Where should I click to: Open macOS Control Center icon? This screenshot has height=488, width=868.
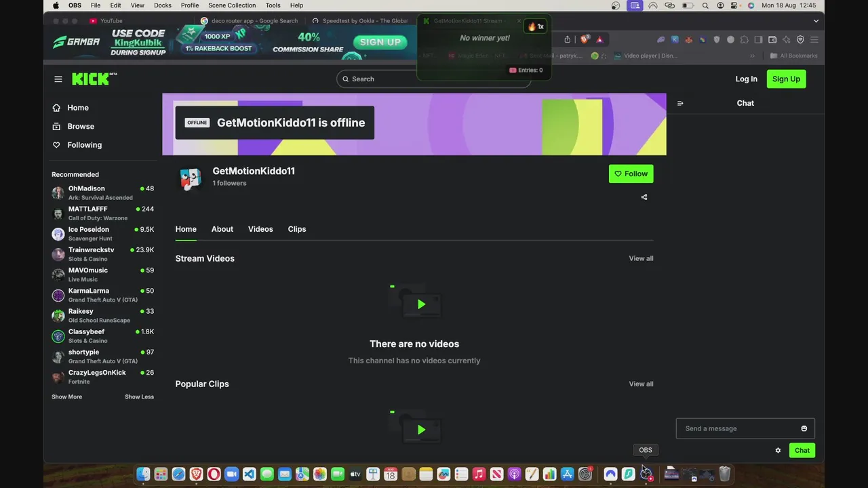(x=735, y=5)
